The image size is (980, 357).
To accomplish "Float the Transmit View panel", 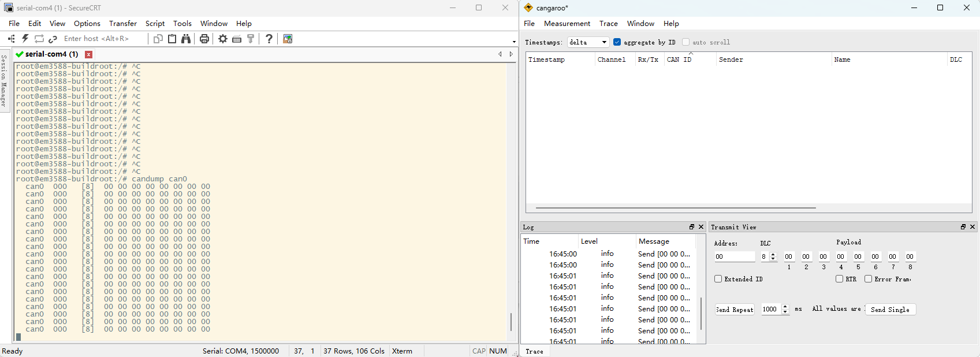I will pyautogui.click(x=963, y=227).
